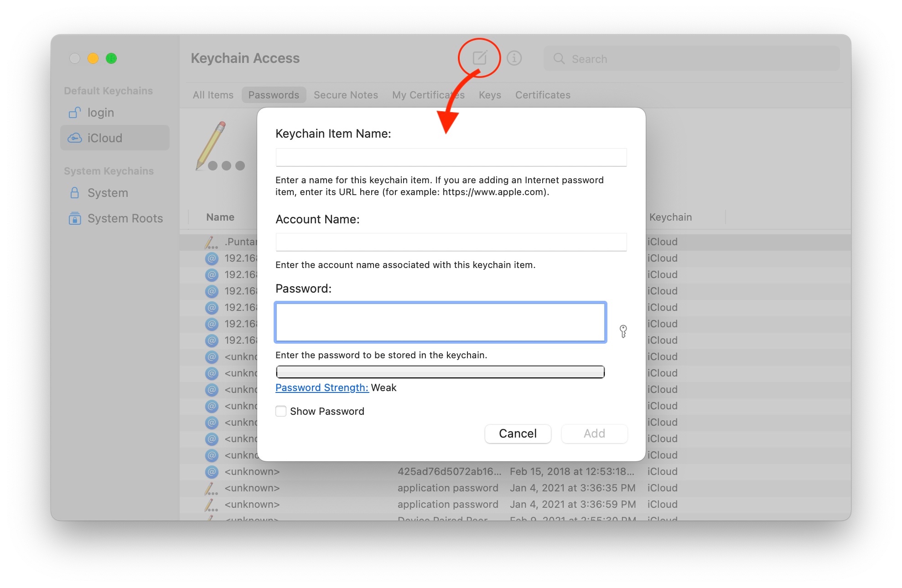
Task: Enable the Show Password checkbox
Action: [x=281, y=411]
